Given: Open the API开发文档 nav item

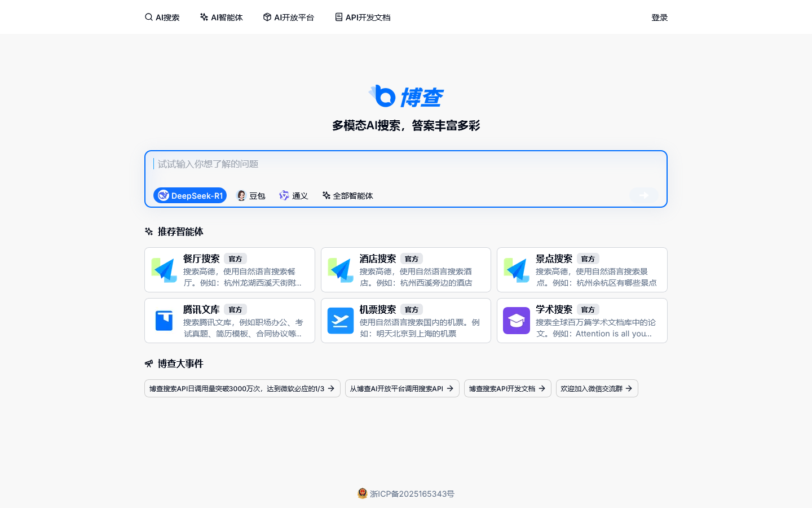Looking at the screenshot, I should click(x=363, y=17).
